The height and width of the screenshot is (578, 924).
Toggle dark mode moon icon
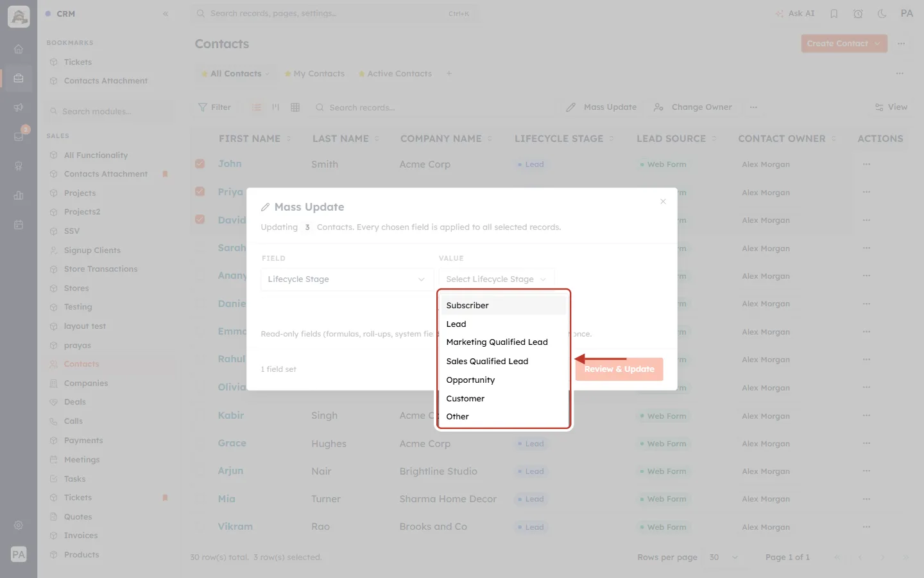(882, 13)
